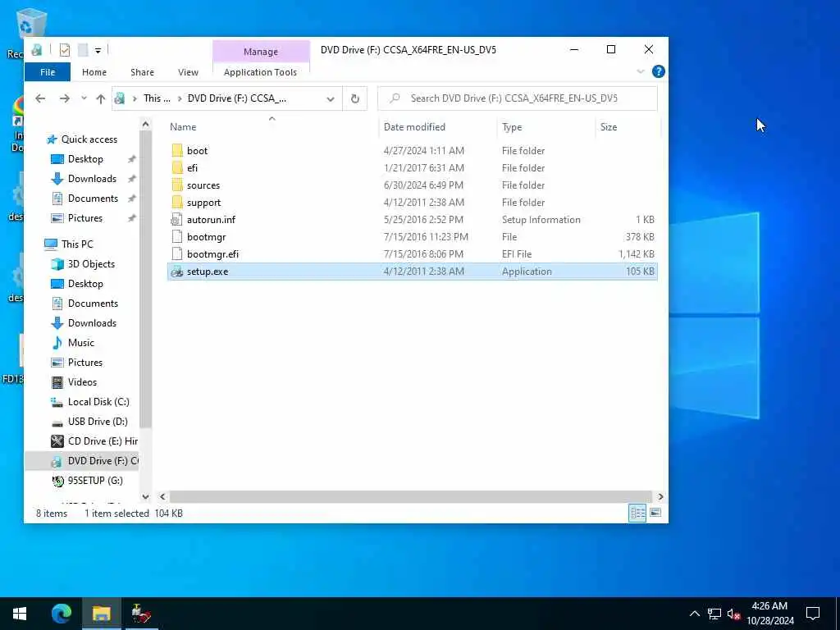Switch to Details view layout button
This screenshot has height=630, width=840.
(637, 514)
